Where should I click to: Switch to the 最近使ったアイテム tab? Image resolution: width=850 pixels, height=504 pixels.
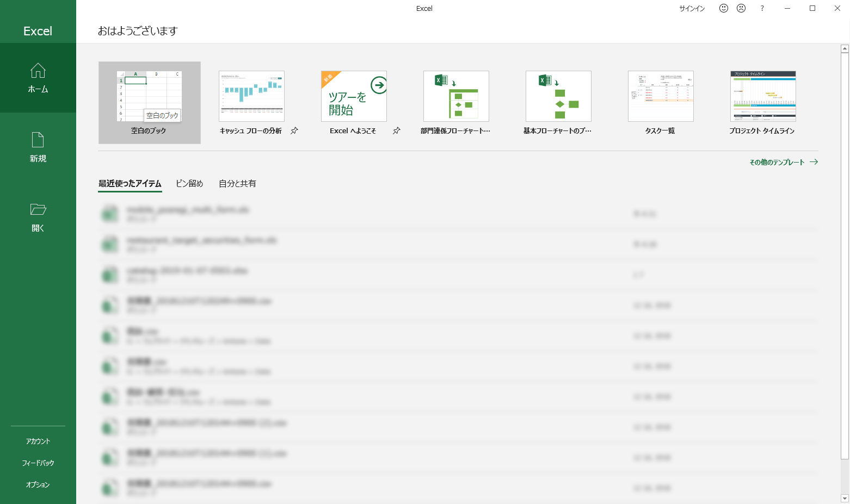130,184
